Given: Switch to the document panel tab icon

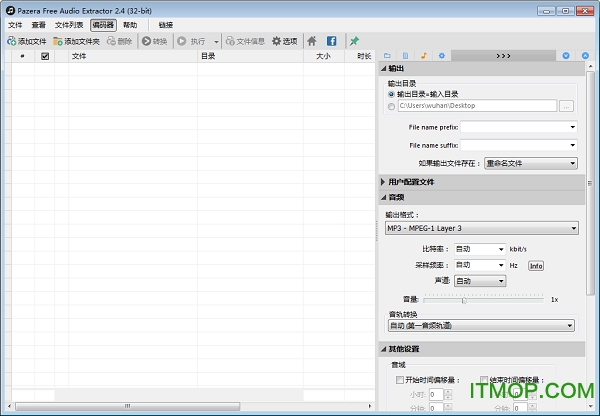Looking at the screenshot, I should coord(406,56).
